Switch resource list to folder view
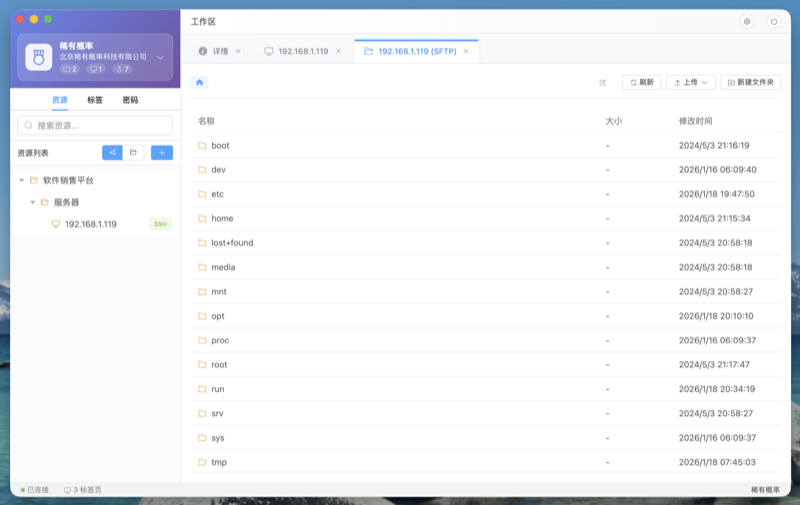The width and height of the screenshot is (800, 505). (x=133, y=153)
